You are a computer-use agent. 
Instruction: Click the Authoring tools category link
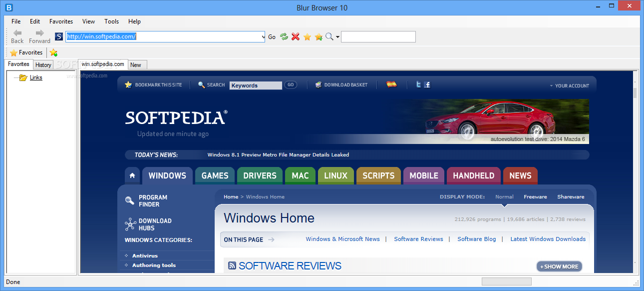click(154, 265)
